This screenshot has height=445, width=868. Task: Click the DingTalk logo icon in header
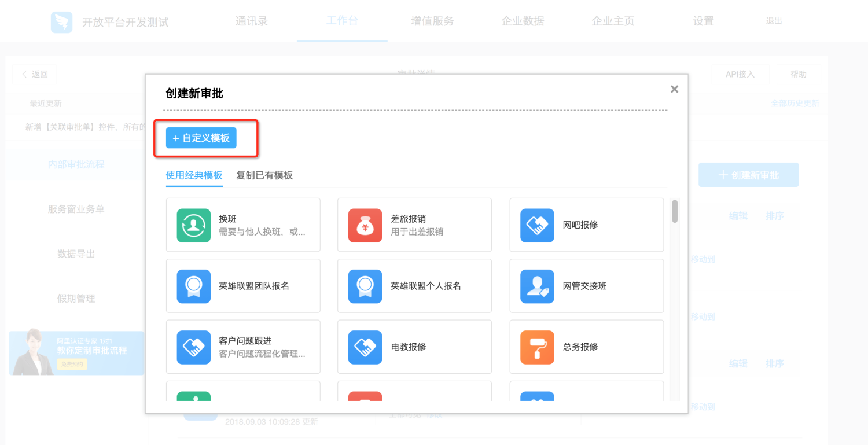[x=61, y=22]
